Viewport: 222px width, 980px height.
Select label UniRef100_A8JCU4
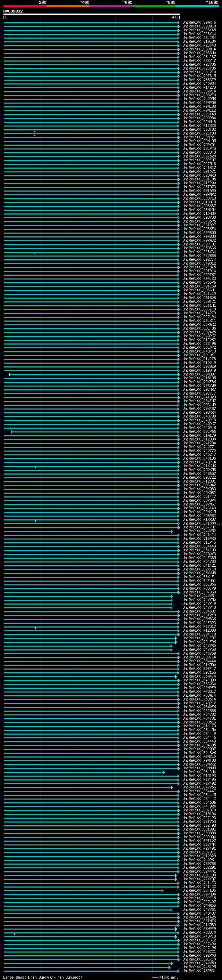(x=199, y=772)
